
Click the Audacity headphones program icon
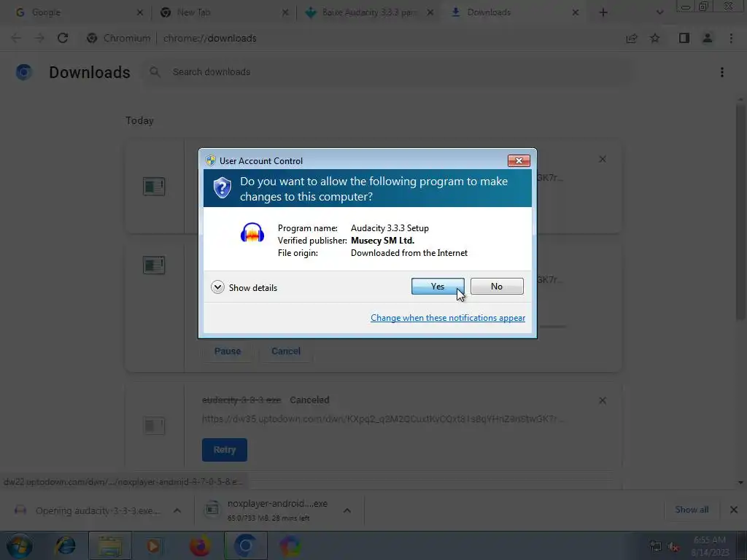252,233
